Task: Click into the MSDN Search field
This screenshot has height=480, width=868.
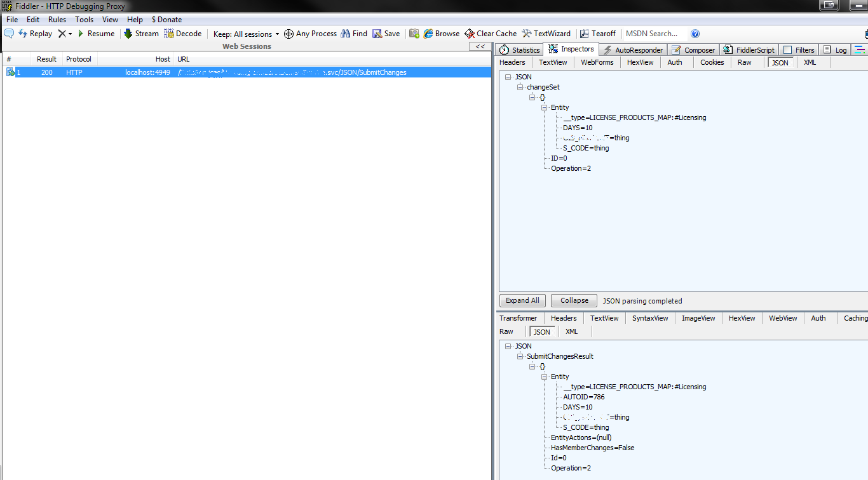Action: pos(654,34)
